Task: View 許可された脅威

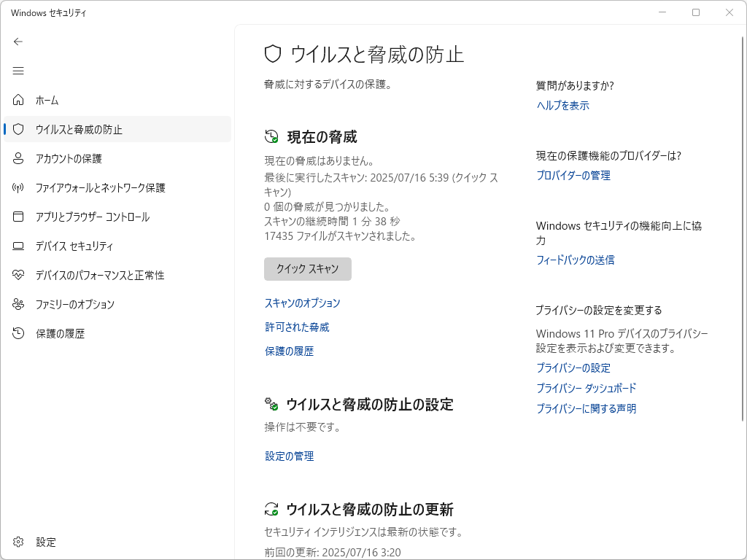Action: (297, 327)
